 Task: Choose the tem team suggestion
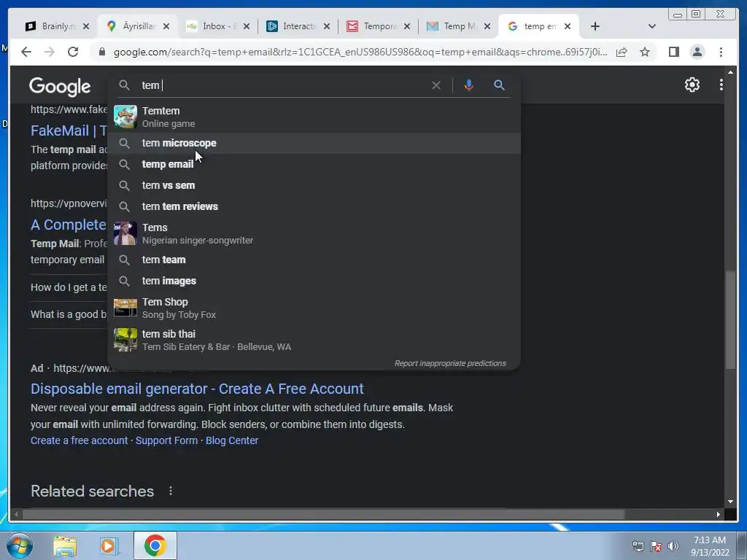(x=314, y=260)
